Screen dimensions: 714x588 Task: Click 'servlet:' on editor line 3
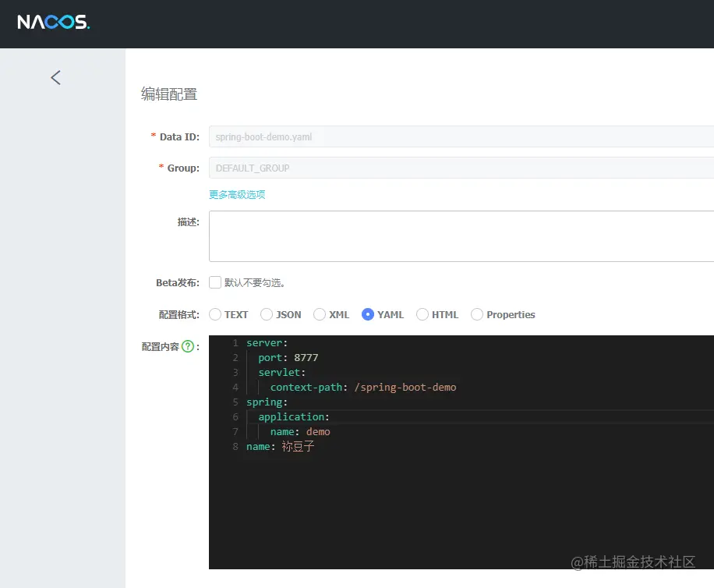pyautogui.click(x=282, y=373)
